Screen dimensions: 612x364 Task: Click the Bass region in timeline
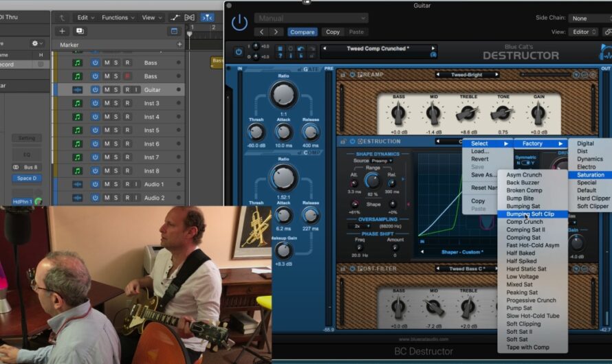pos(217,62)
